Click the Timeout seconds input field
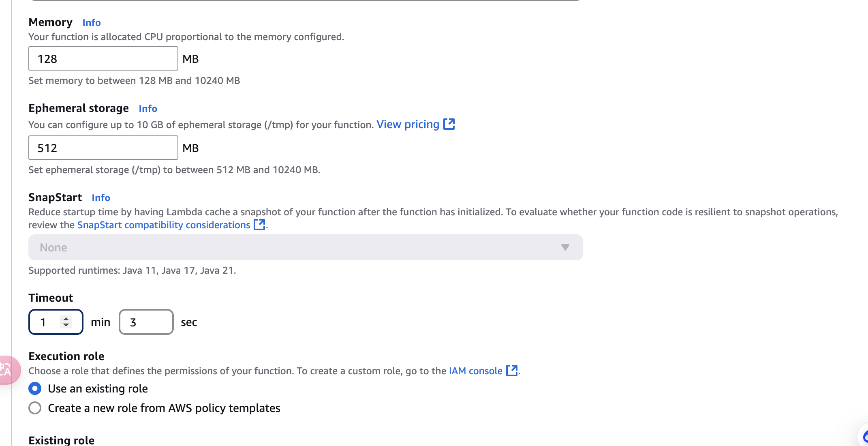868x446 pixels. click(x=146, y=322)
